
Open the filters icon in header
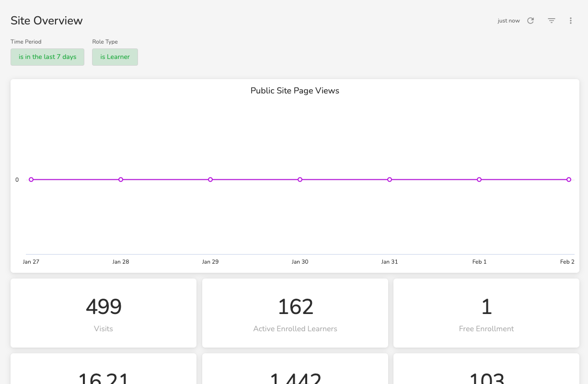point(552,21)
